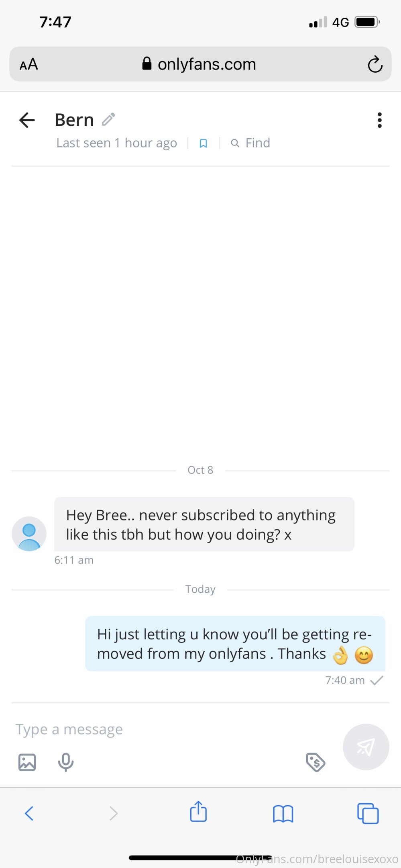Set a message price tag
Viewport: 401px width, 868px height.
coord(316,762)
